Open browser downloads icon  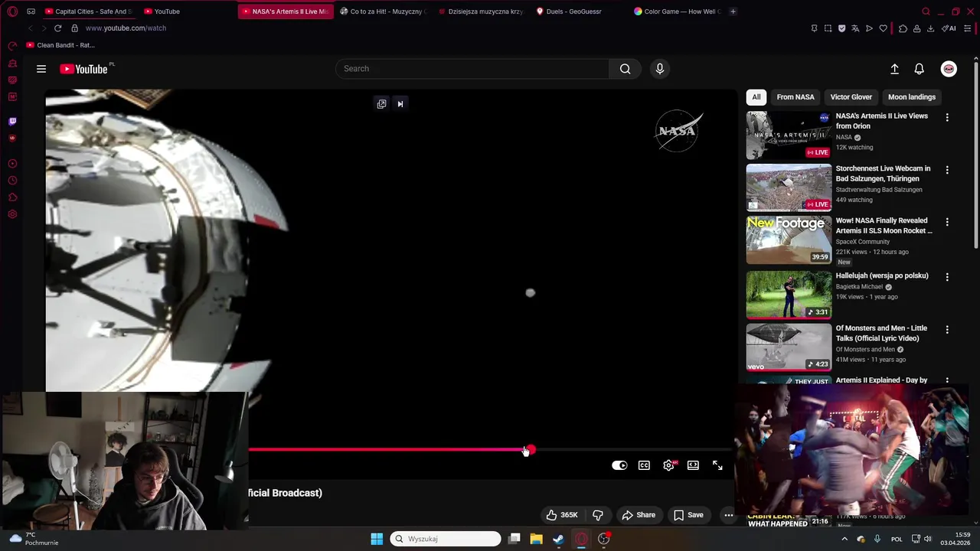930,28
